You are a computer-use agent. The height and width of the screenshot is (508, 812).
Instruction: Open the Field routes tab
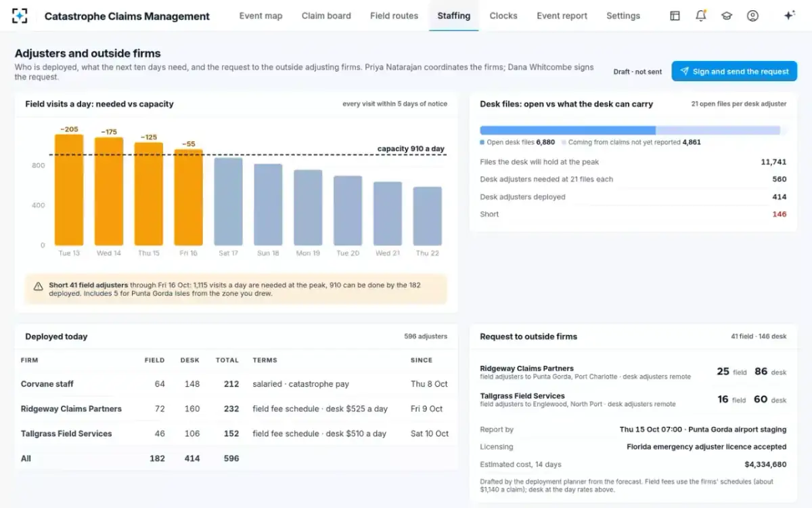click(x=394, y=16)
